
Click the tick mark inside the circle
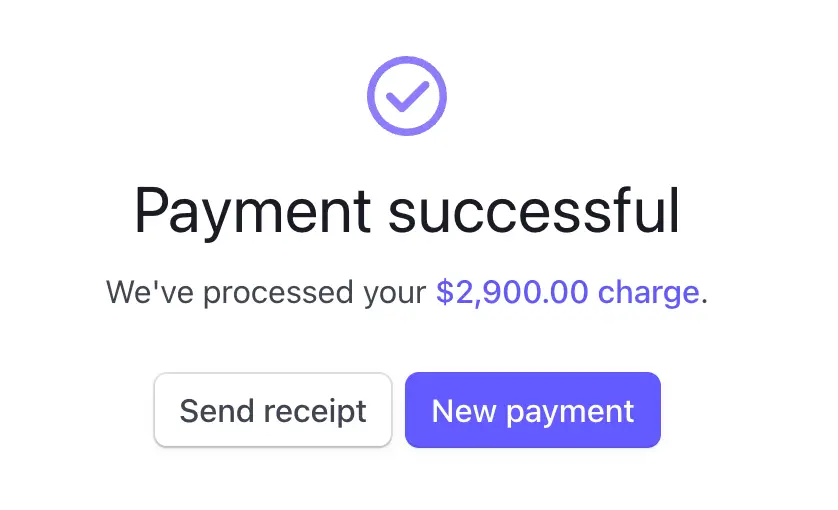407,96
